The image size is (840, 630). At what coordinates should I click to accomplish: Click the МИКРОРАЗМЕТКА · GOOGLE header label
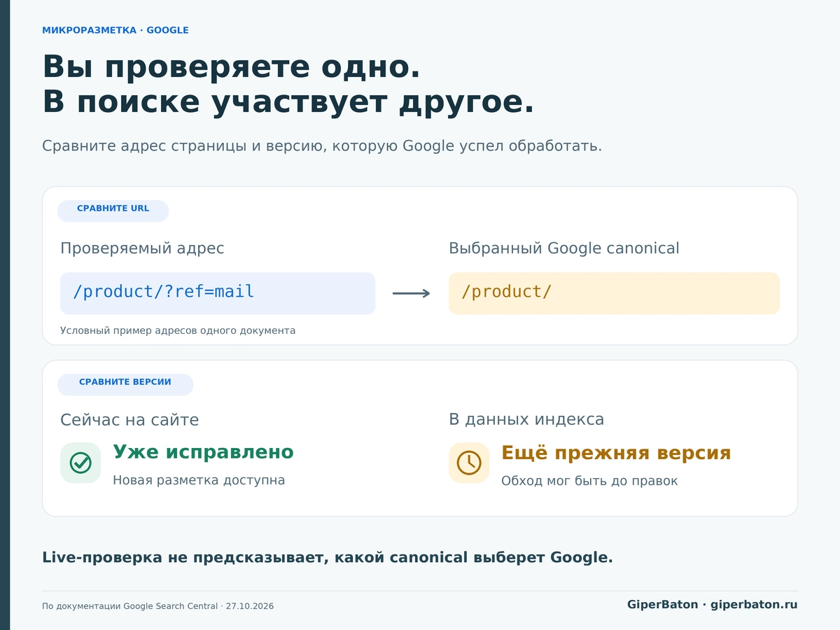coord(115,30)
